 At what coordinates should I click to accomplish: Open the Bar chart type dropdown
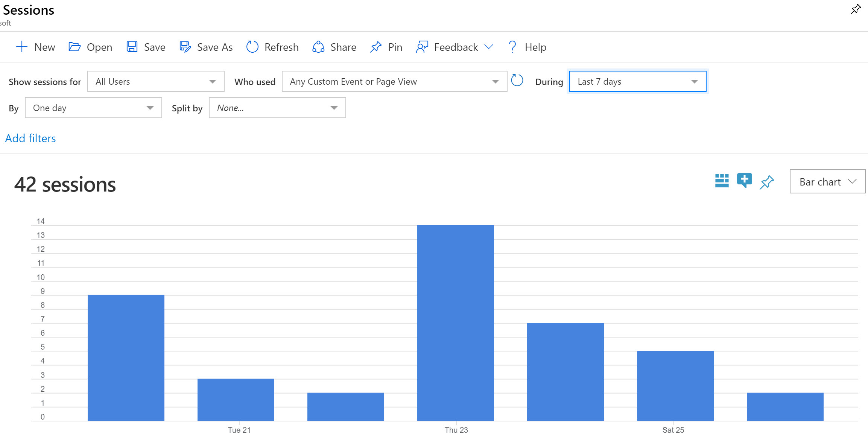(827, 181)
